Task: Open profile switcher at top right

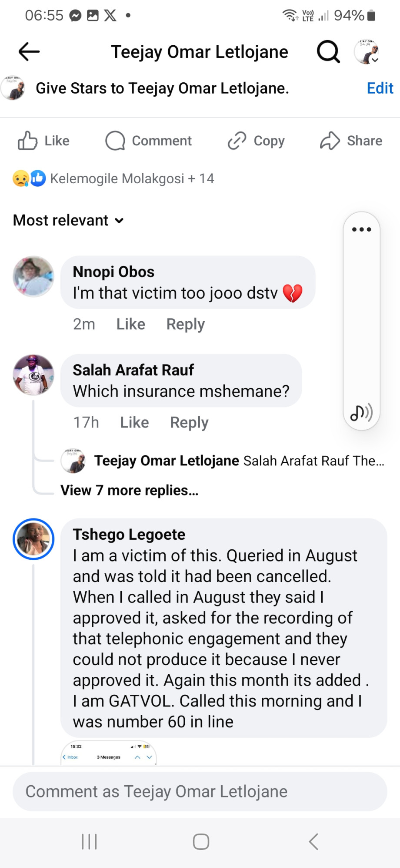Action: pyautogui.click(x=367, y=52)
